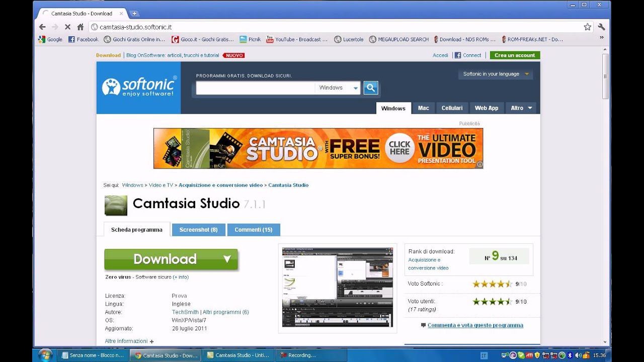Select the Windows platform tab
644x362 pixels.
point(393,108)
